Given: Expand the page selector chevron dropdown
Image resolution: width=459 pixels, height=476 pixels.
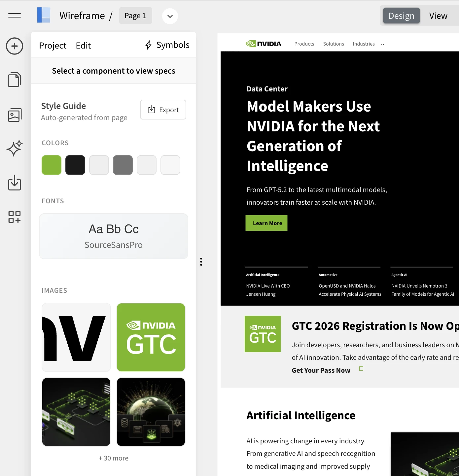Looking at the screenshot, I should pos(170,16).
